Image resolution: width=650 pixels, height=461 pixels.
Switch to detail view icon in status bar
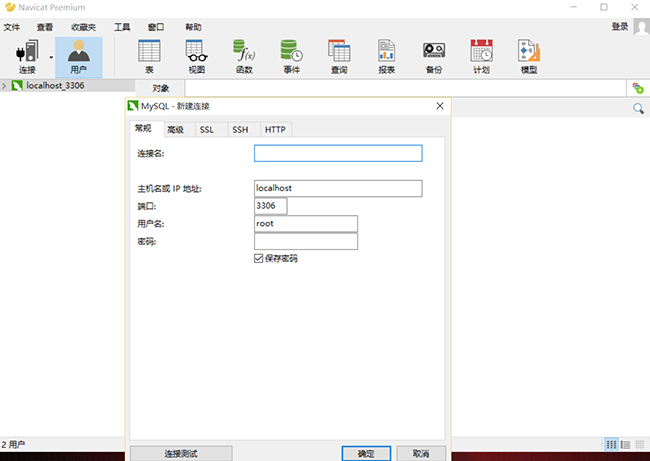[626, 445]
